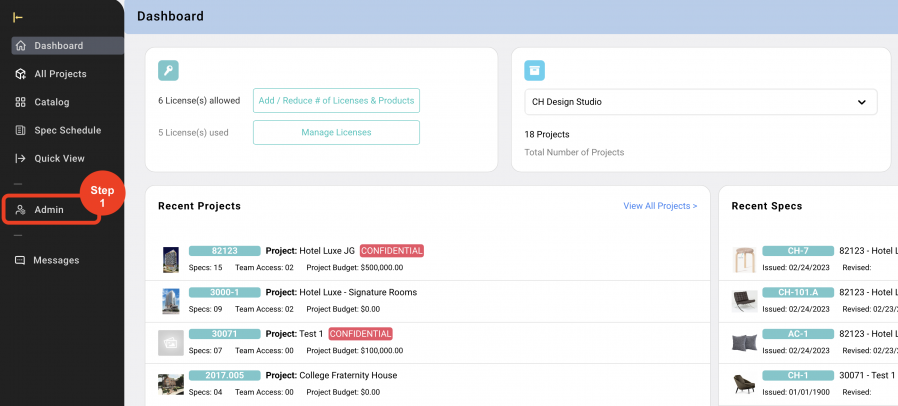This screenshot has width=898, height=406.
Task: Click the logo icon atop the sidebar
Action: coord(18,17)
